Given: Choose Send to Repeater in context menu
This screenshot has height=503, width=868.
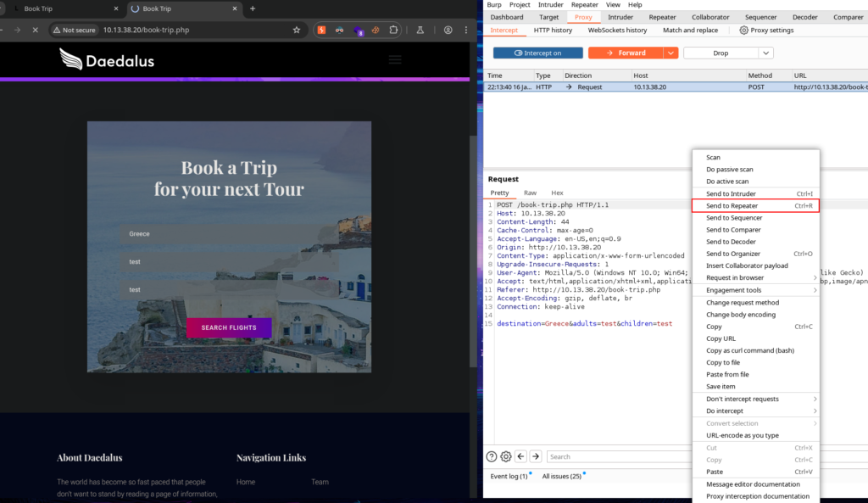Looking at the screenshot, I should (x=732, y=206).
